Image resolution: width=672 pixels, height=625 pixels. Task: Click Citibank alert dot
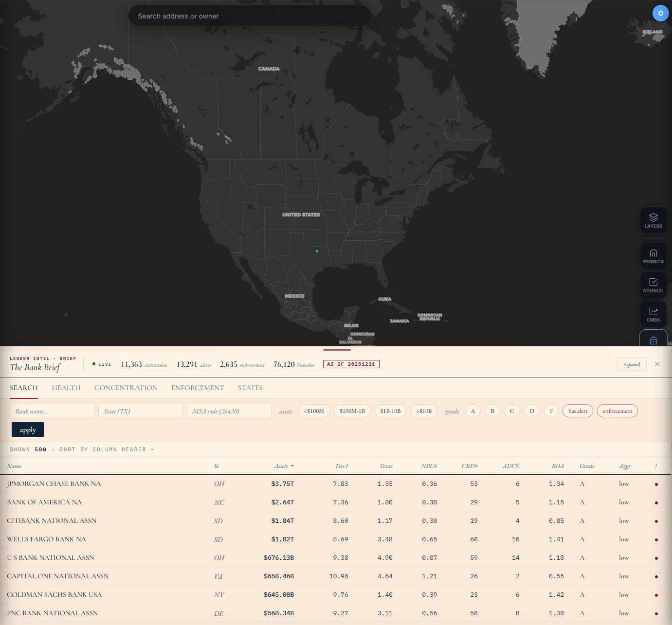[x=656, y=521]
